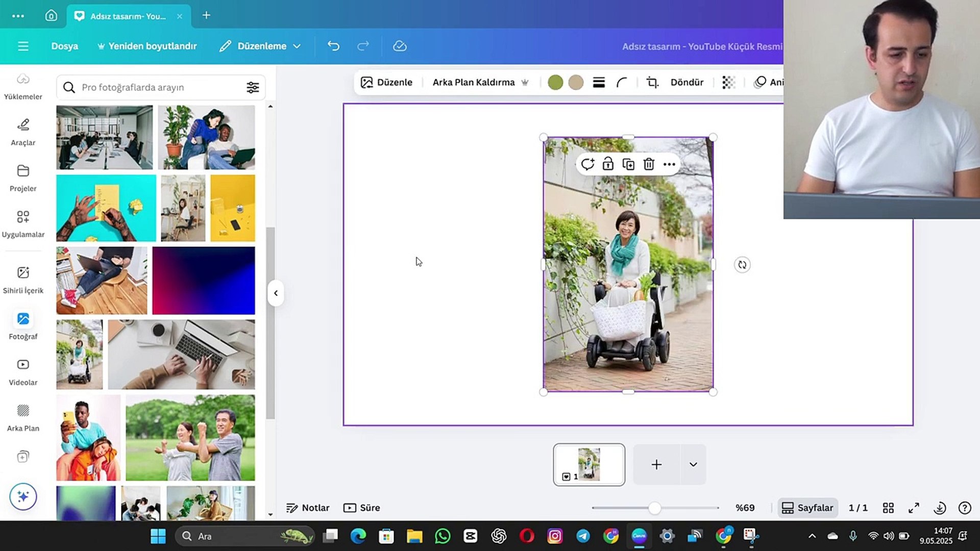Expand add page options chevron
Viewport: 980px width, 551px height.
coord(693,464)
